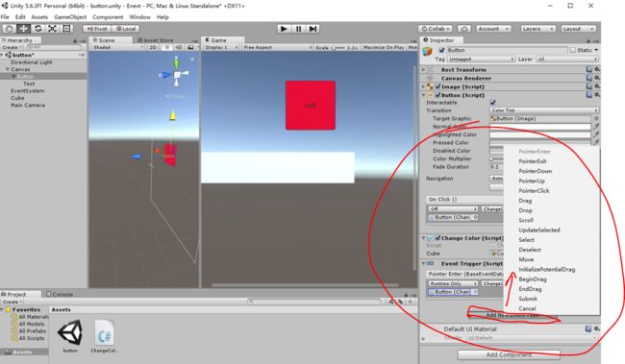Select the Scale tool
Screen dimensions: 625x364
point(52,29)
